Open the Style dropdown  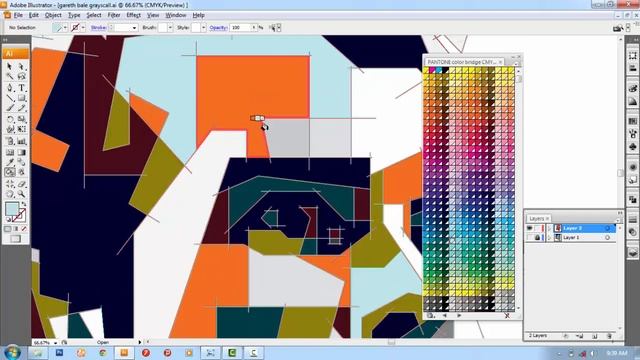203,28
